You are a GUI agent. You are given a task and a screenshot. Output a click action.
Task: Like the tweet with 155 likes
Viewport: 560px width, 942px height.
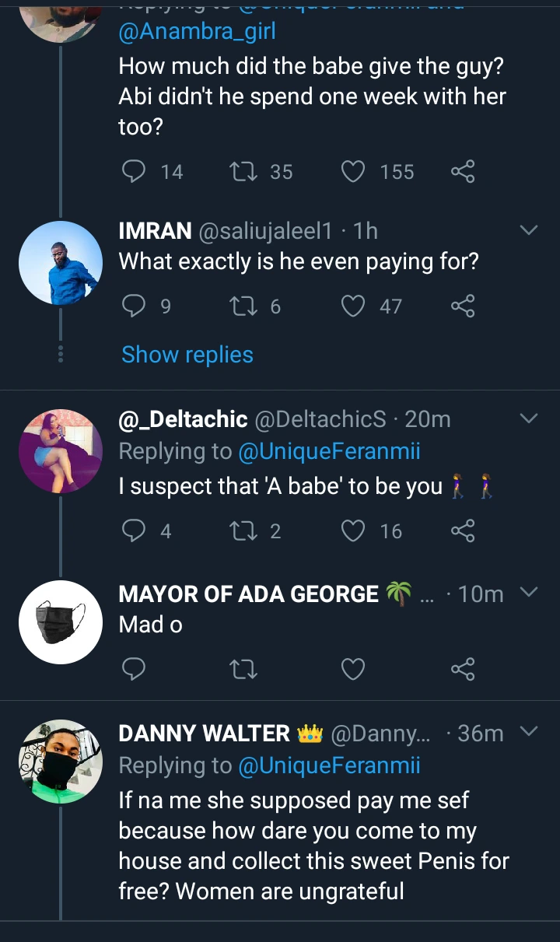pos(354,171)
